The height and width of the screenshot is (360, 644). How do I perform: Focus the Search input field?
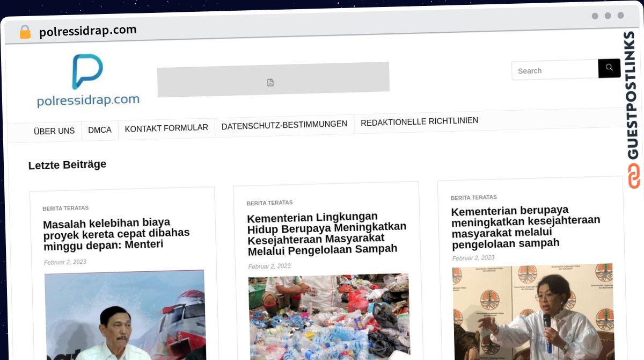555,70
